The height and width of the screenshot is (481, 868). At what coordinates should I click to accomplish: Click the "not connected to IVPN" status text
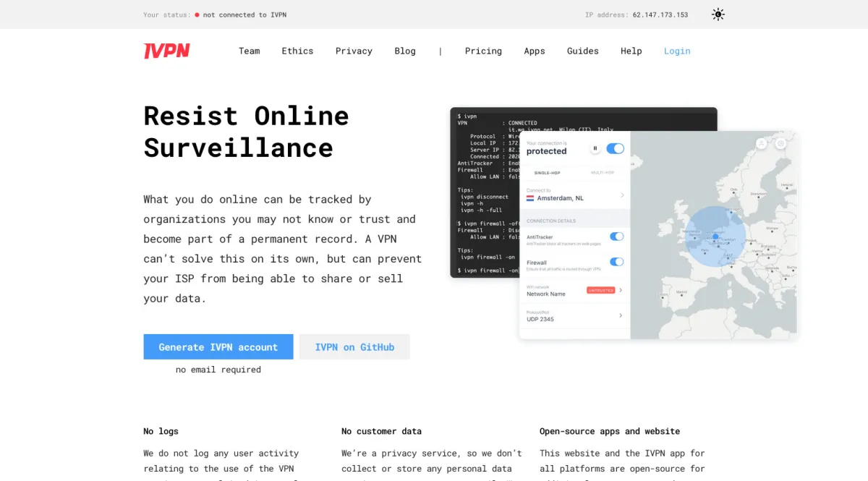[x=244, y=14]
